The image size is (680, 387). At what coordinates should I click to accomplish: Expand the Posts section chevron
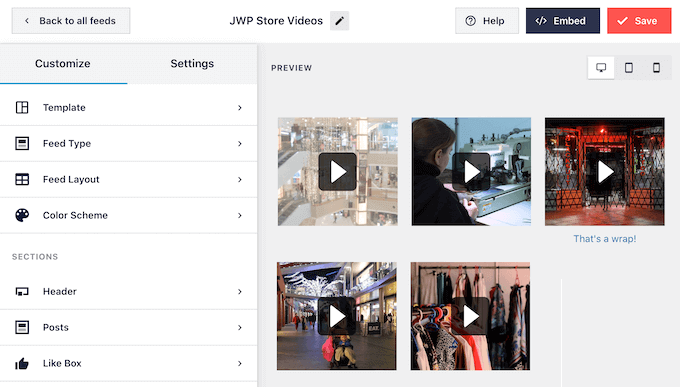click(x=240, y=328)
